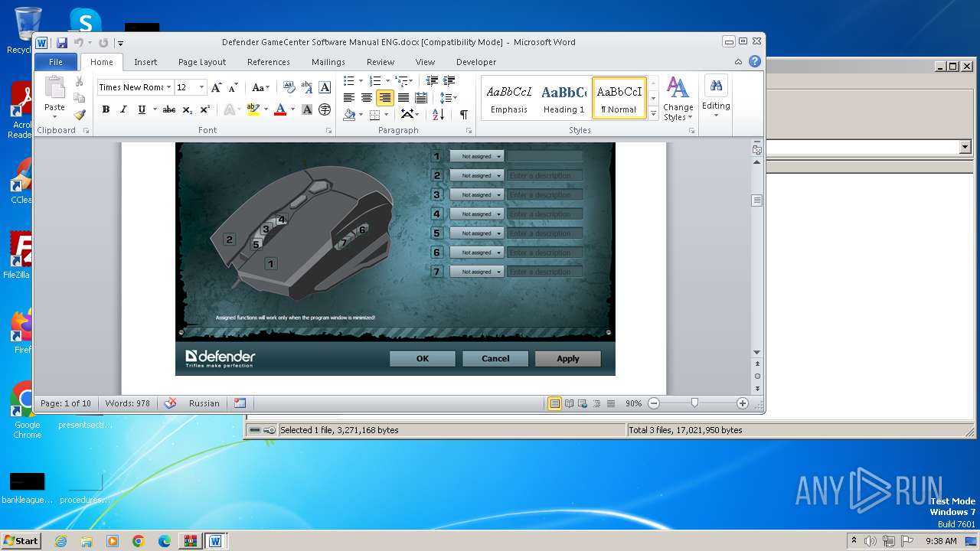Screen dimensions: 980x551
Task: Open the font name dropdown
Action: coord(168,87)
